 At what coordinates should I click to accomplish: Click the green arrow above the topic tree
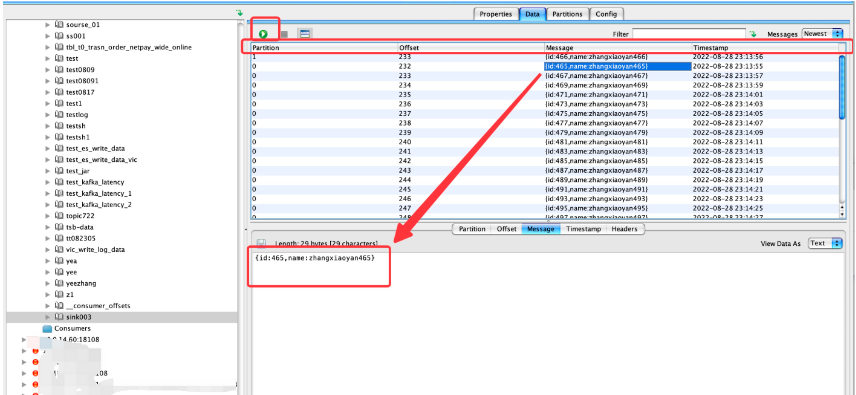[239, 12]
